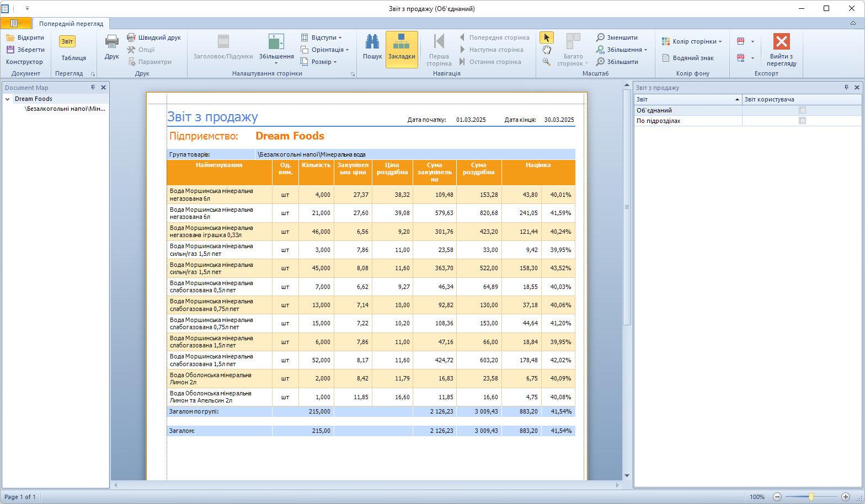Adjust the zoom slider in status bar
The height and width of the screenshot is (504, 865).
811,497
